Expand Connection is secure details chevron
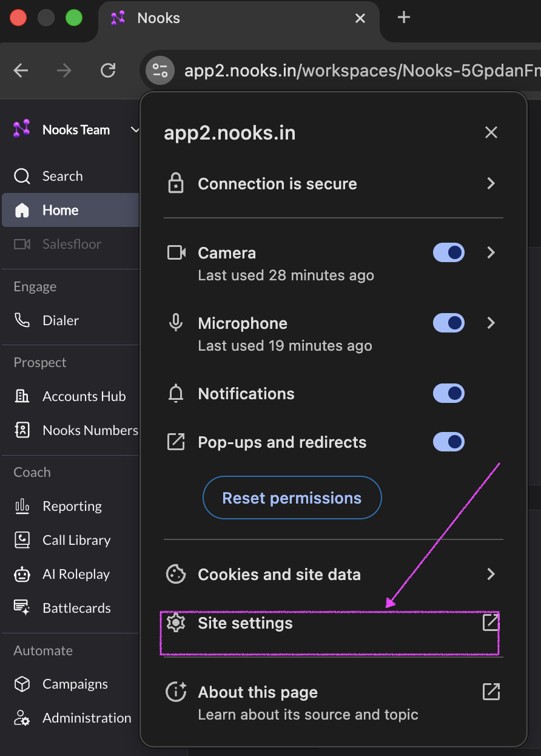This screenshot has width=541, height=756. tap(491, 183)
